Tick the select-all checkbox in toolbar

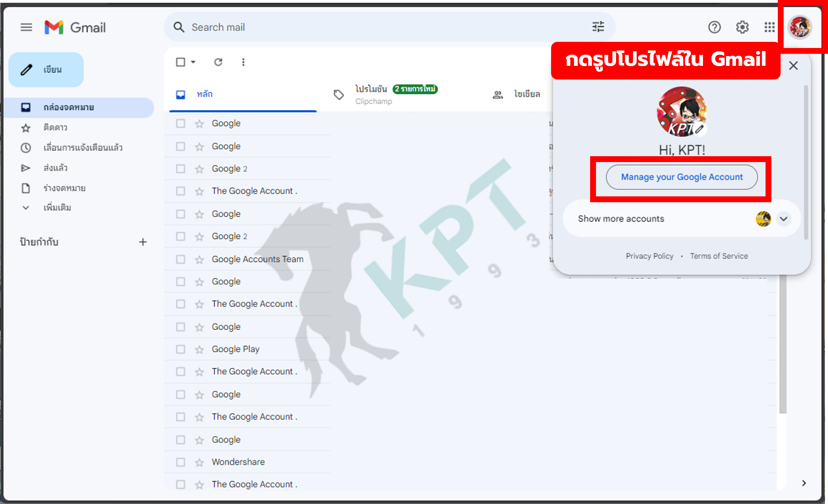tap(180, 62)
